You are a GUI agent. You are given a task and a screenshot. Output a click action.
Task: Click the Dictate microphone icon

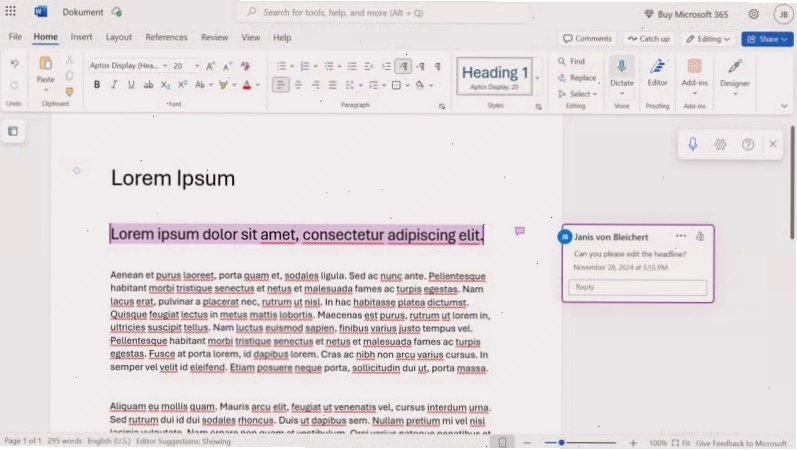pos(622,66)
